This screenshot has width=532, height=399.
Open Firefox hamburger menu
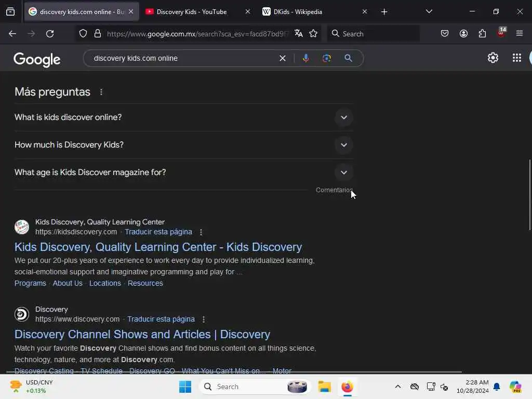(519, 33)
